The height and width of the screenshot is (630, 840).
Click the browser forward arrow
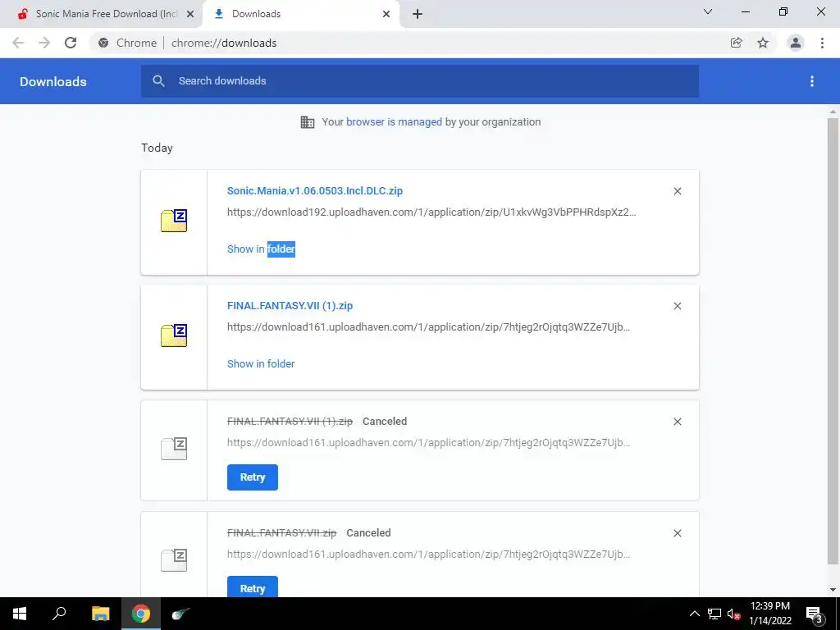click(44, 43)
